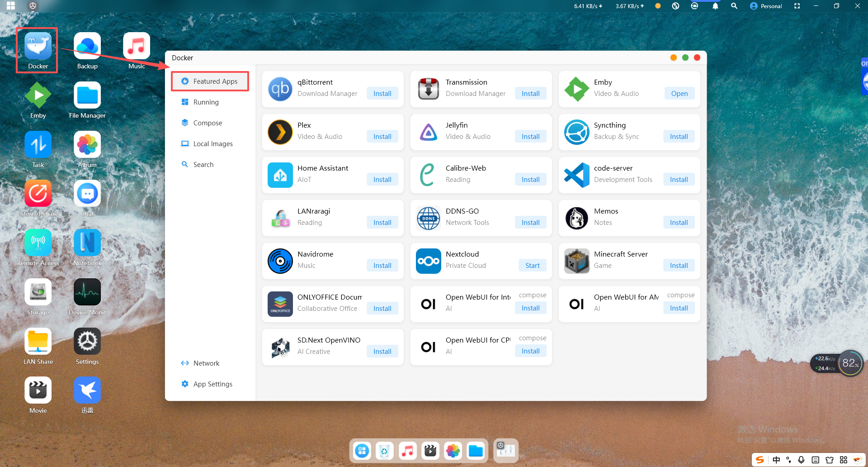Click the Home Assistant app icon
The width and height of the screenshot is (868, 467).
[x=280, y=175]
